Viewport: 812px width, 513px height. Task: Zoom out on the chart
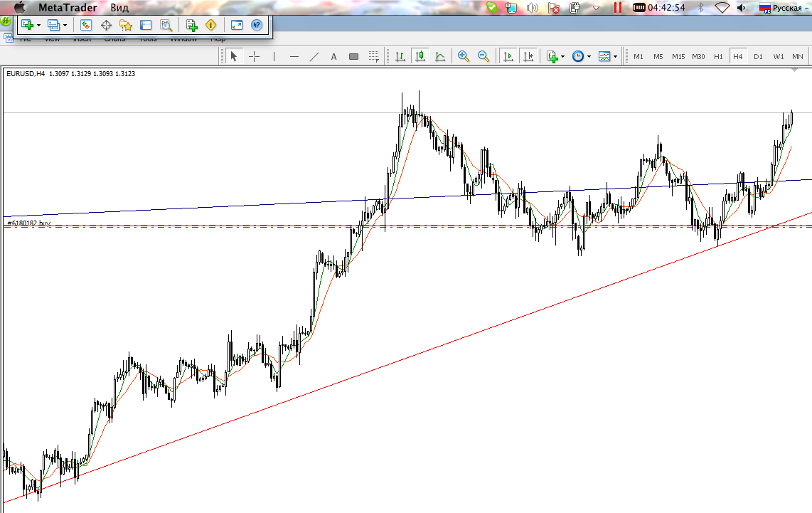pos(484,56)
